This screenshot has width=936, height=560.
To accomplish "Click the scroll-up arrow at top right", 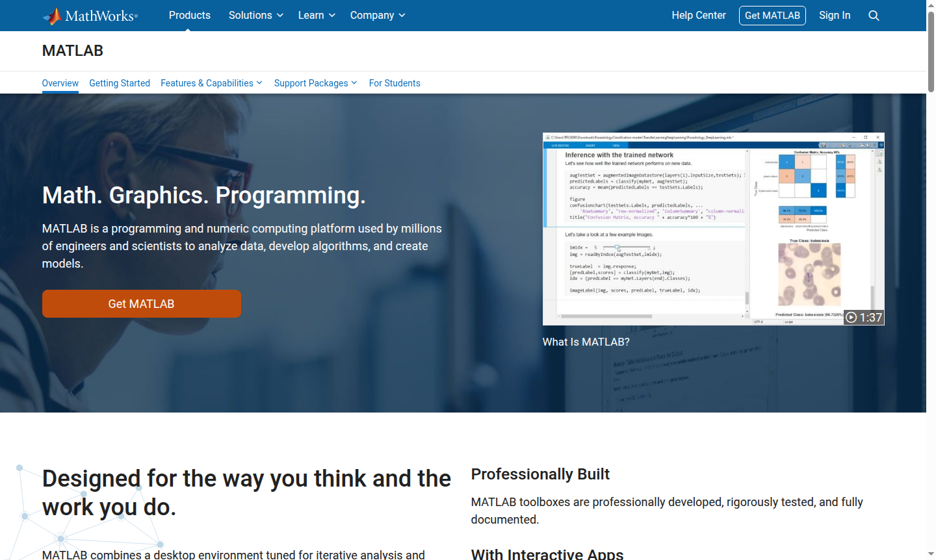I will coord(931,5).
